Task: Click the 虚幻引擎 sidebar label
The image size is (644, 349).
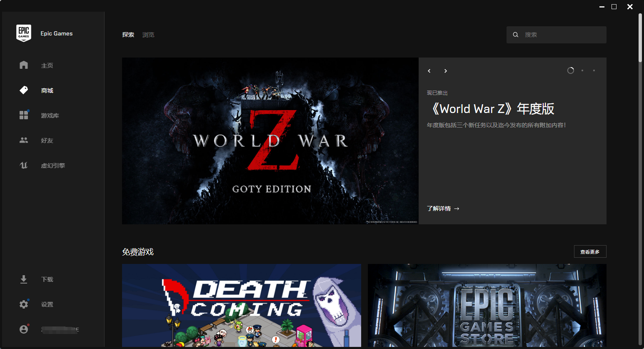Action: click(x=53, y=166)
